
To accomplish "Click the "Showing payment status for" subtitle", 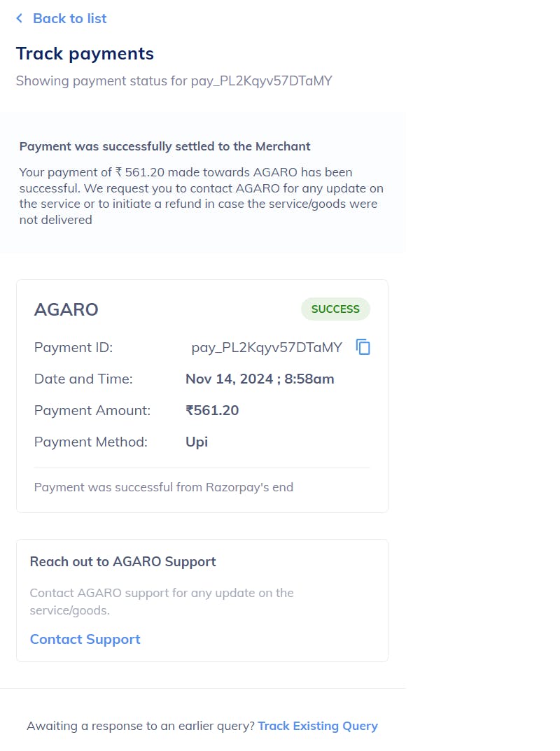I will click(x=174, y=80).
